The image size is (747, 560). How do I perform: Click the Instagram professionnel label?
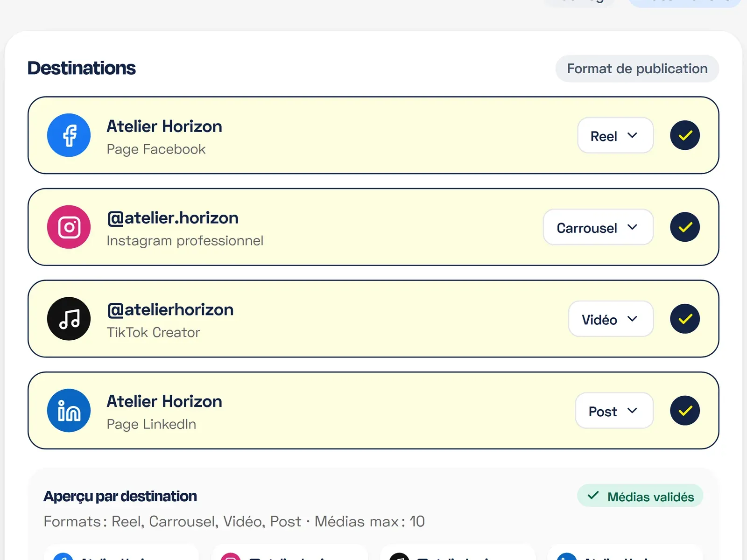(185, 241)
